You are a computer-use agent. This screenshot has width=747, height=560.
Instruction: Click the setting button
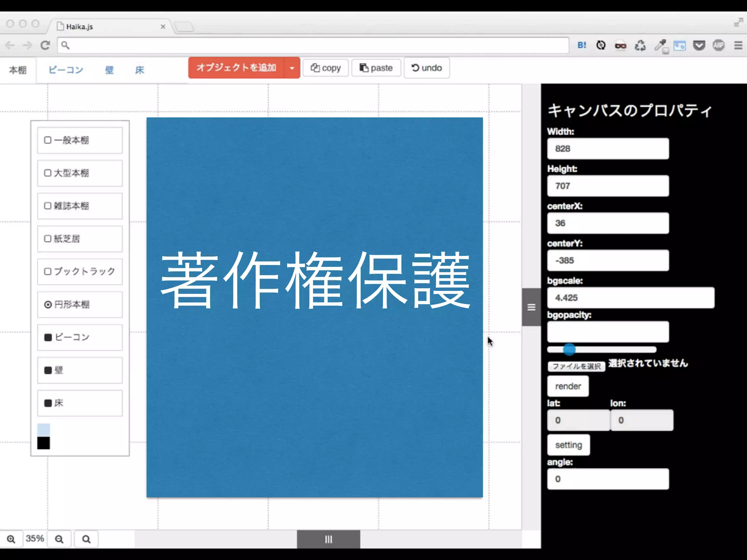pos(569,445)
